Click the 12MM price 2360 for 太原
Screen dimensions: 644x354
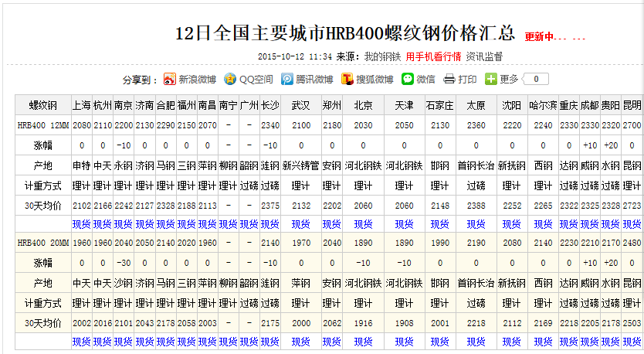476,125
